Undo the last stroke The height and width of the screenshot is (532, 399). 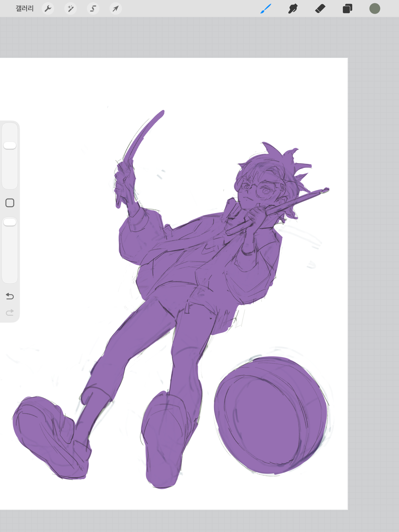click(x=10, y=296)
